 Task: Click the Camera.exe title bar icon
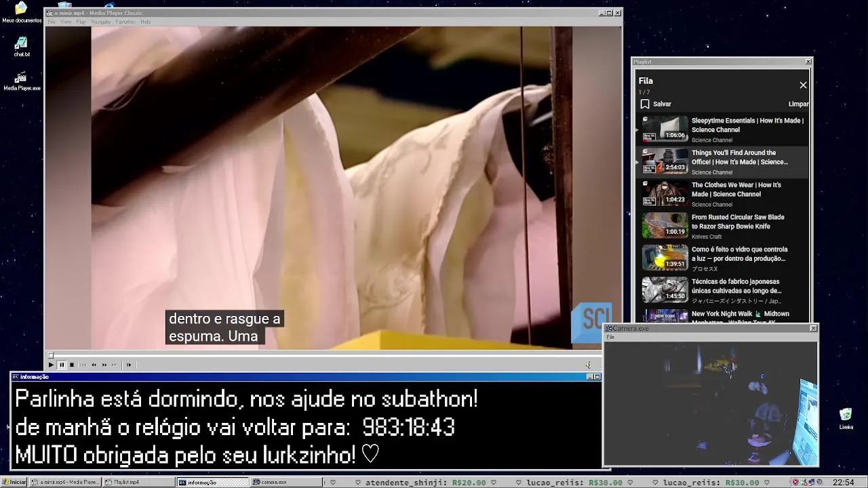click(608, 328)
